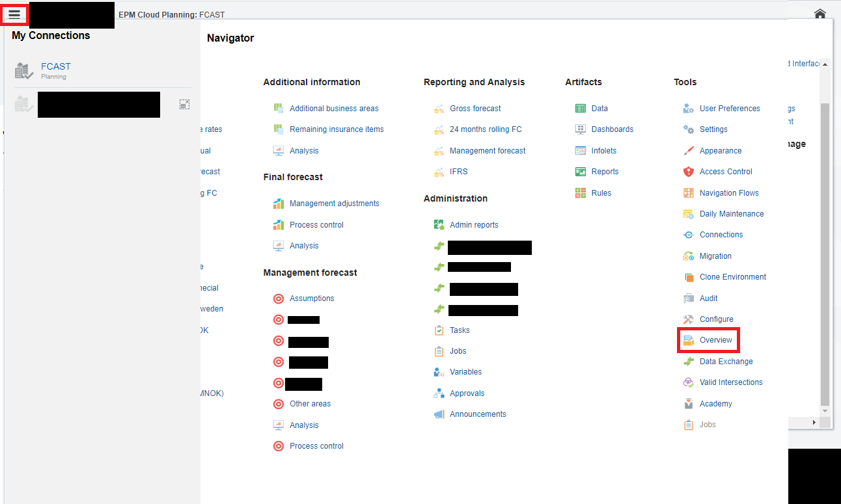Go to Management adjustments
This screenshot has height=504, width=841.
tap(334, 204)
